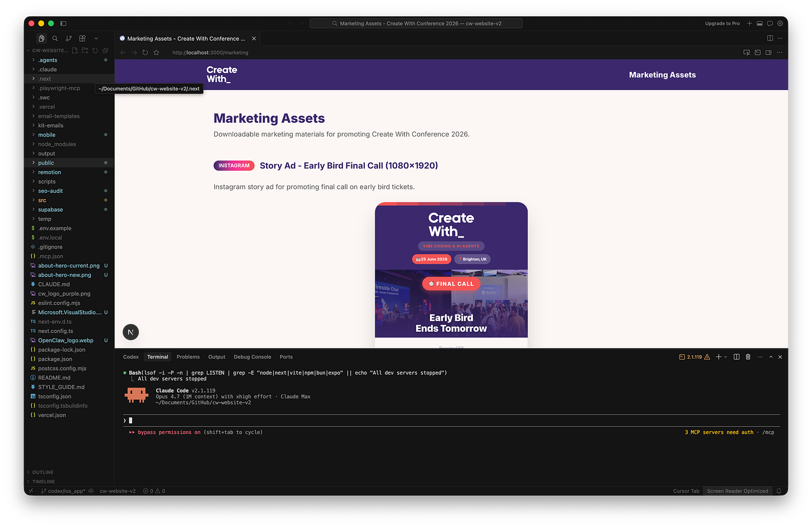Reload the browser preview page
The image size is (812, 527).
pos(145,52)
